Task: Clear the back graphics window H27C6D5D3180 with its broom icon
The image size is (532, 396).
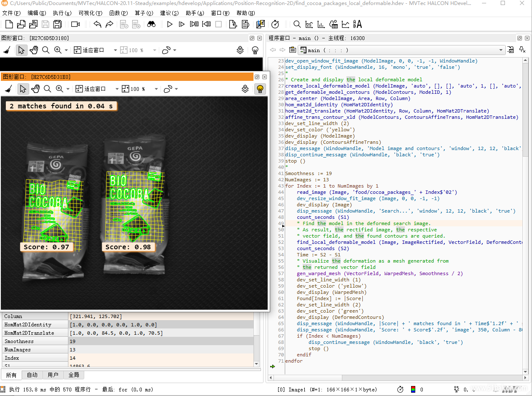Action: pos(6,50)
